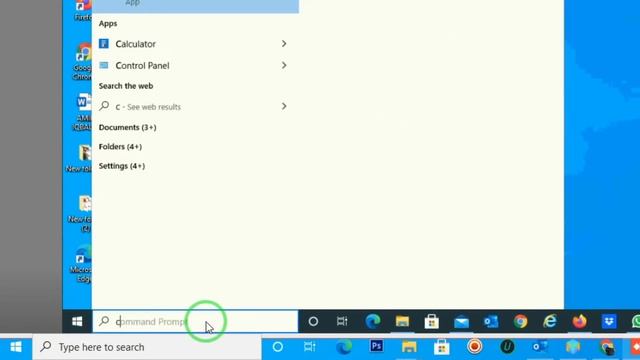Open Calculator from the Apps results
640x360 pixels.
coord(135,44)
